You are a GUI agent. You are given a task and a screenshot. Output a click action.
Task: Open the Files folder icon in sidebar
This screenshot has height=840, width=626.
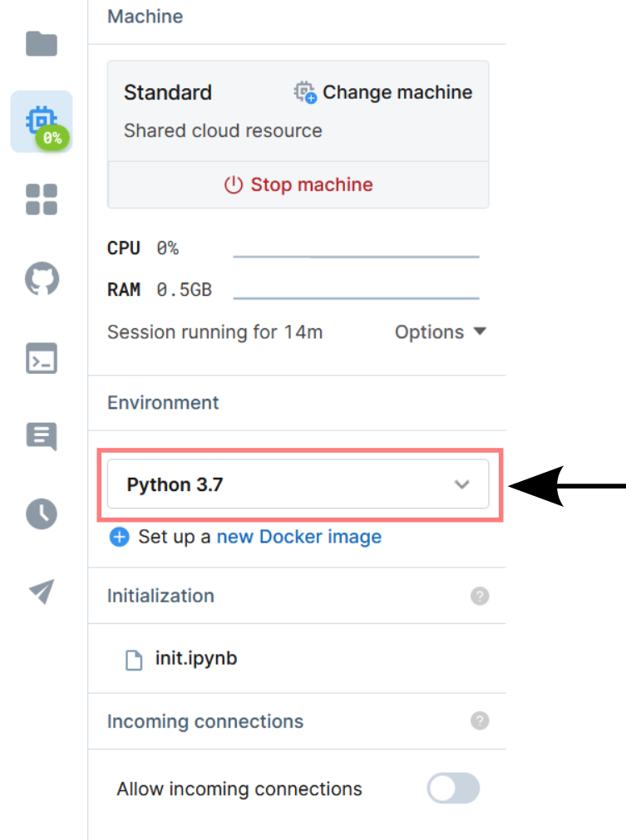(x=42, y=44)
